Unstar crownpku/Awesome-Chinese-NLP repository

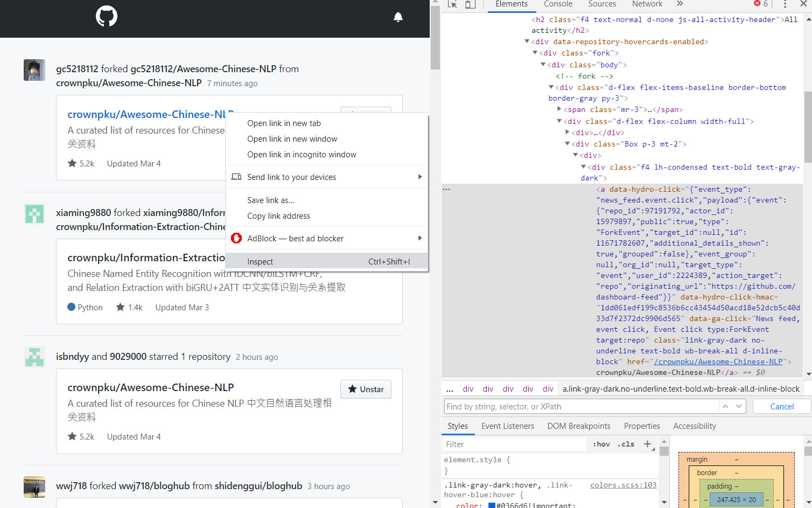(x=366, y=389)
